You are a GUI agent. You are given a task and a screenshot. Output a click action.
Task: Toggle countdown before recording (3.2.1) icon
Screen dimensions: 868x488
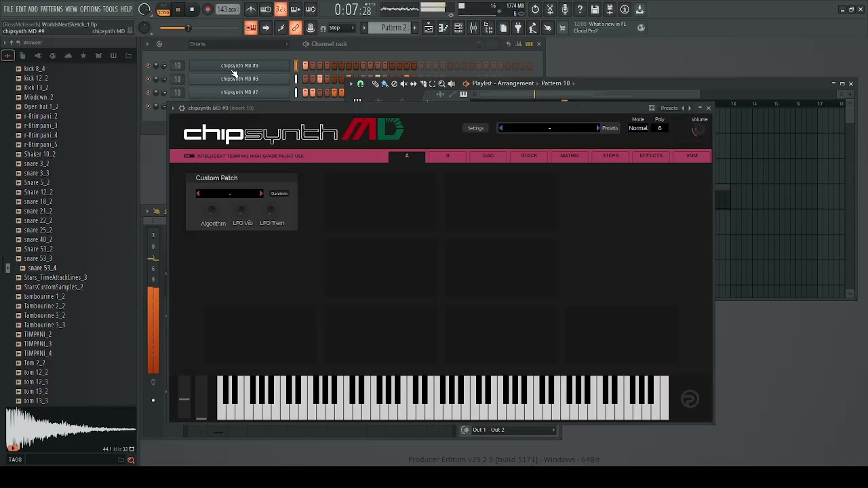click(281, 9)
